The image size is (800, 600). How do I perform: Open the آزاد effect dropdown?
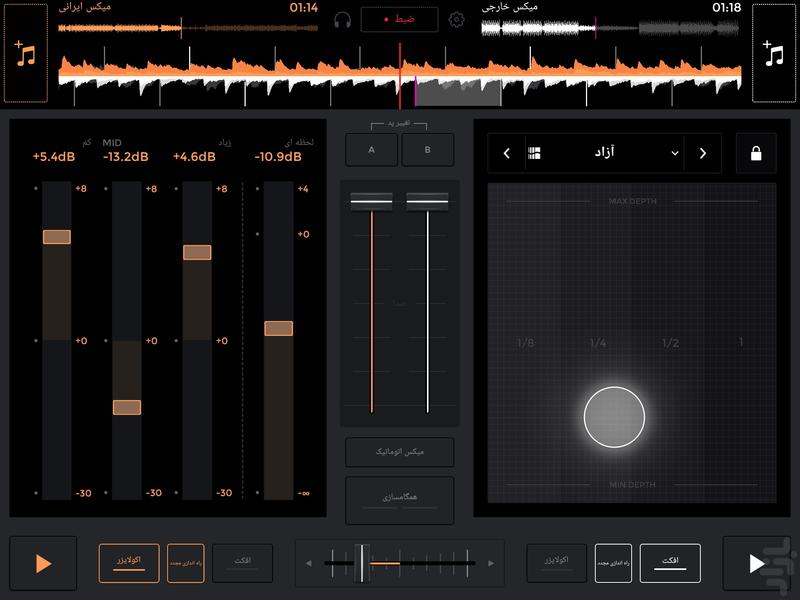pyautogui.click(x=675, y=153)
